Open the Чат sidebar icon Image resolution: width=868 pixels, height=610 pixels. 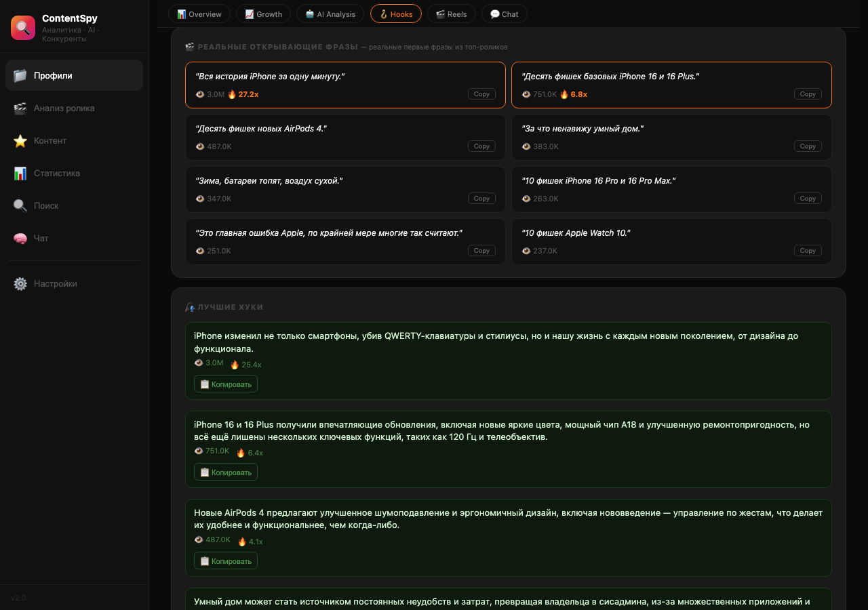click(x=19, y=238)
